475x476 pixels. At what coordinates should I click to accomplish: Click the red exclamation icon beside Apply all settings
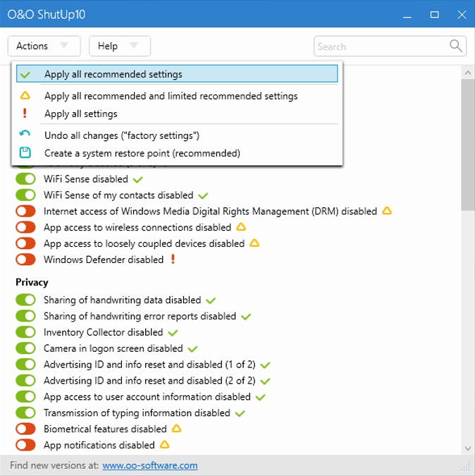(x=25, y=114)
